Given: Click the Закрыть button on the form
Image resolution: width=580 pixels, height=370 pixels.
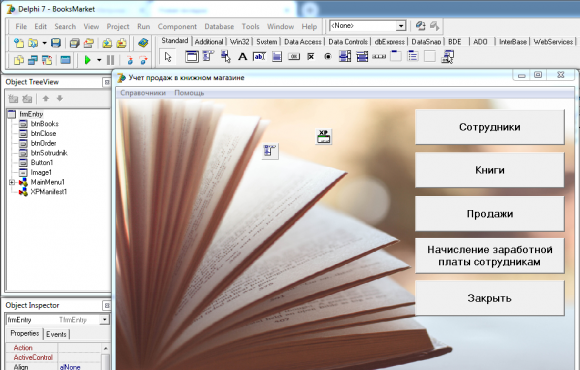Looking at the screenshot, I should click(489, 298).
